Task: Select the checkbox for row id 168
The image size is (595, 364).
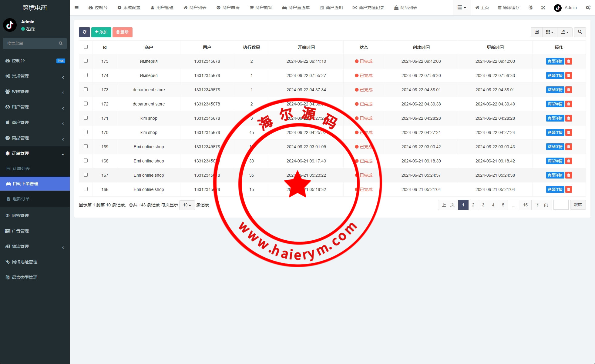Action: pyautogui.click(x=86, y=161)
